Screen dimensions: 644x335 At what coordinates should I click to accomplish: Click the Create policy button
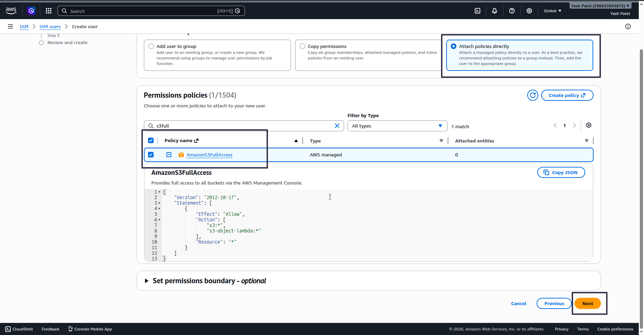point(567,95)
